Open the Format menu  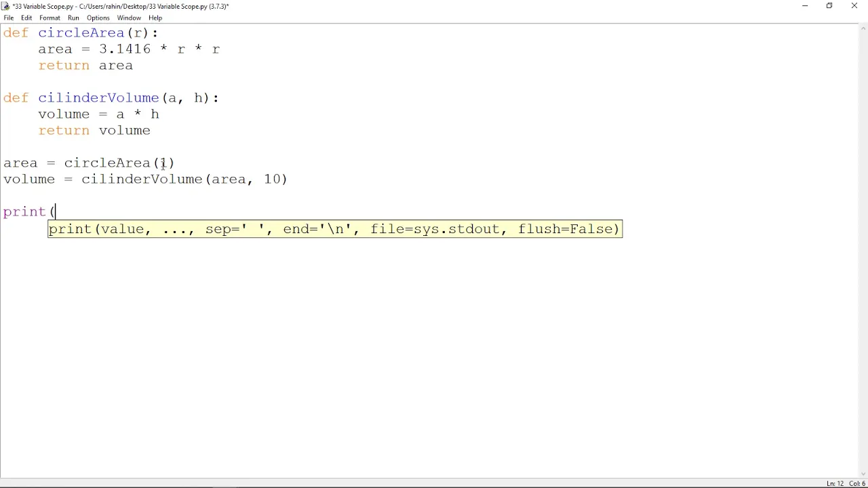pos(50,18)
